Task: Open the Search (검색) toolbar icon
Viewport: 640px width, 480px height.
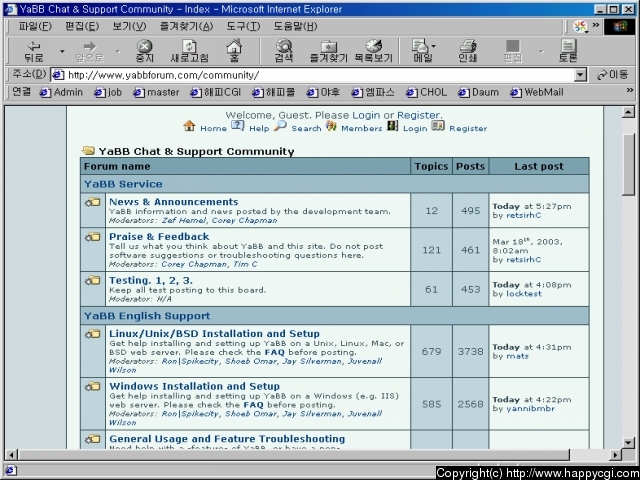Action: (284, 51)
